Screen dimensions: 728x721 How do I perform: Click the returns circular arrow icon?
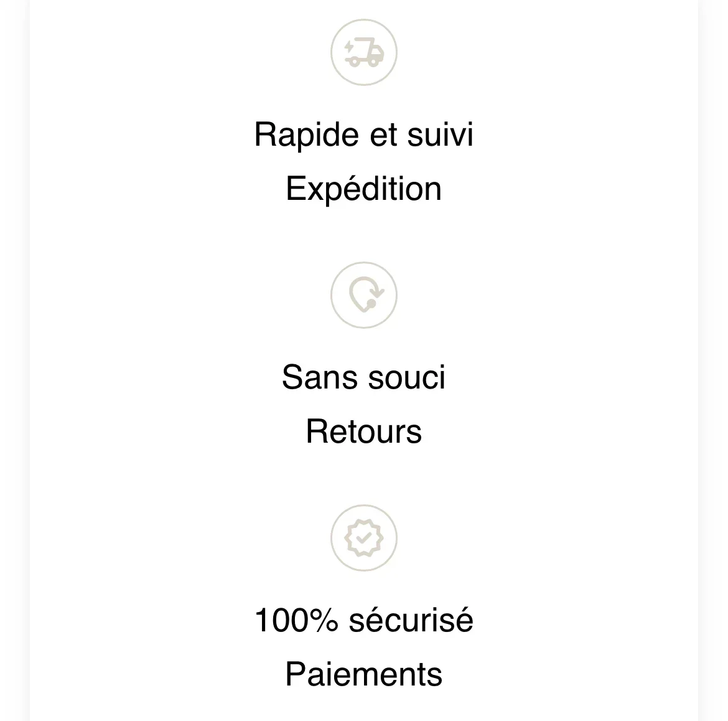[x=364, y=295]
